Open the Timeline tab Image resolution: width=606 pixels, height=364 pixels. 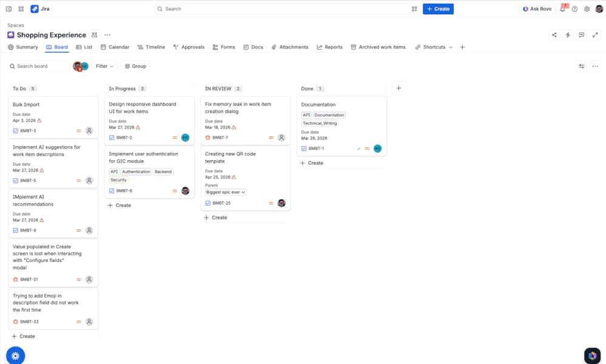(151, 47)
